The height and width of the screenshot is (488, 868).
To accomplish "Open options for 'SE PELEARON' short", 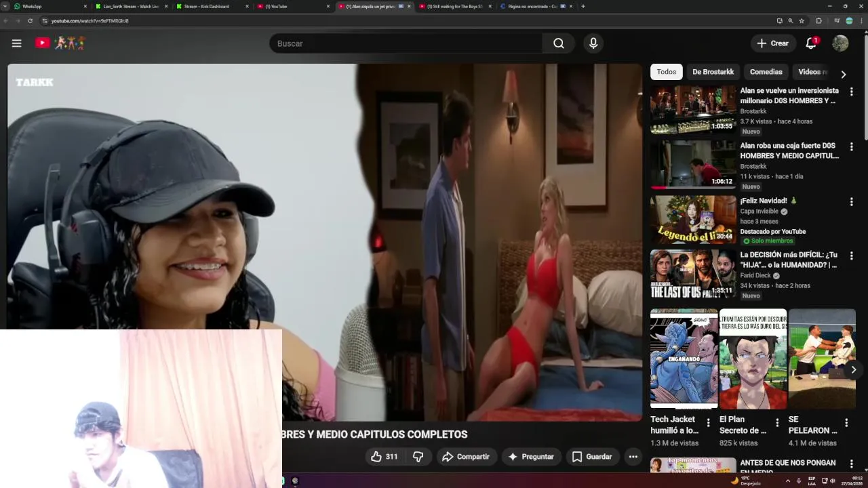I will click(x=846, y=423).
